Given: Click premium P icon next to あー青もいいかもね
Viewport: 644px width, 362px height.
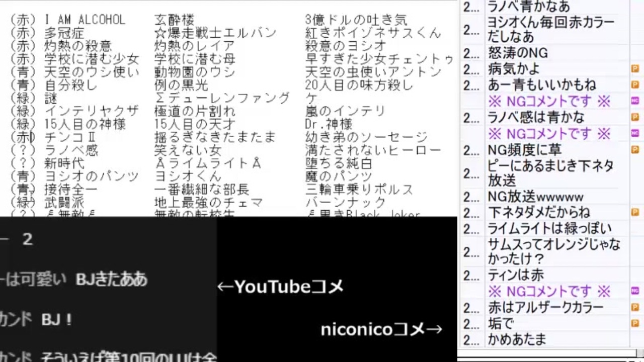Looking at the screenshot, I should click(x=635, y=84).
